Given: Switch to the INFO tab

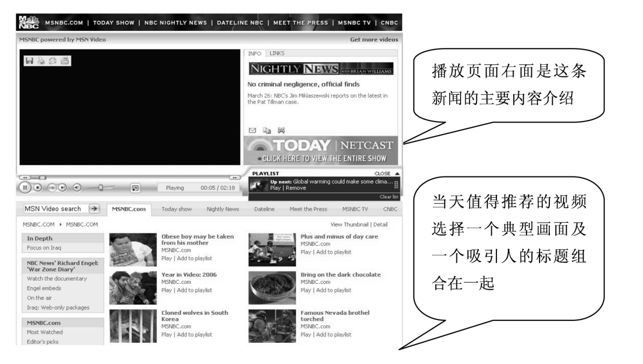Looking at the screenshot, I should (254, 53).
